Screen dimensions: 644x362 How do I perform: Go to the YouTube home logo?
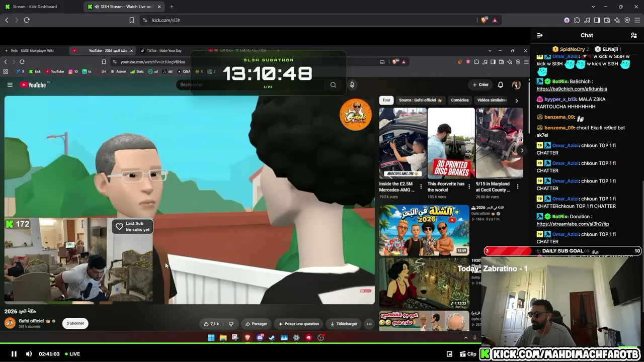[x=34, y=85]
